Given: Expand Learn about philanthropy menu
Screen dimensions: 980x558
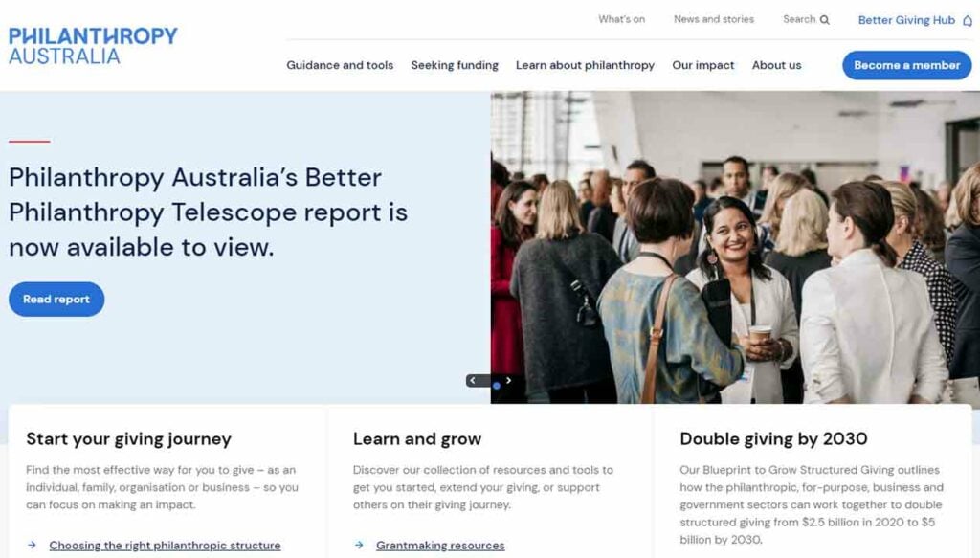Looking at the screenshot, I should point(585,65).
